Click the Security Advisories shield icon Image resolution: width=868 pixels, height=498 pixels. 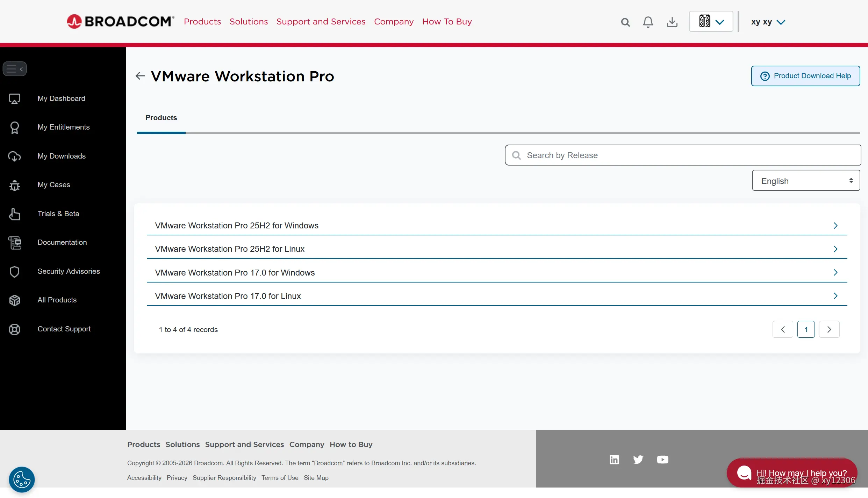click(x=14, y=271)
